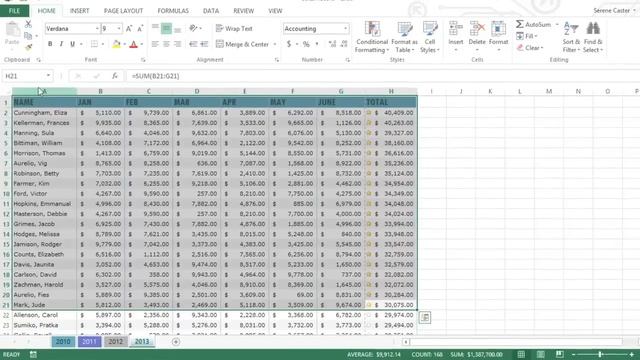Click AutoSum sigma button
Image resolution: width=640 pixels, height=360 pixels.
click(533, 24)
